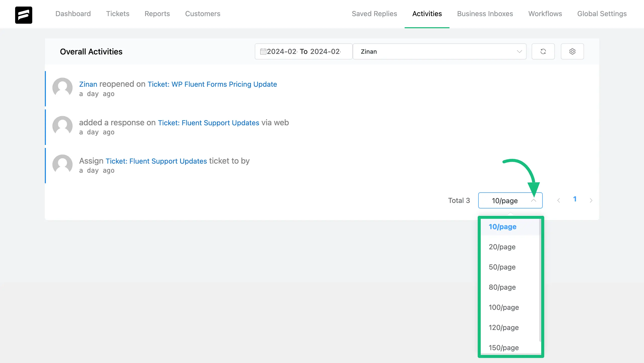
Task: Click 'a day ago' under added a response
Action: click(x=97, y=132)
